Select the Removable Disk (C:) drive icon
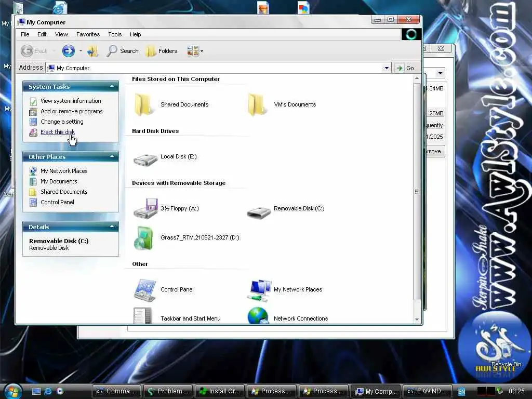Screen dimensions: 532x399 [259, 212]
